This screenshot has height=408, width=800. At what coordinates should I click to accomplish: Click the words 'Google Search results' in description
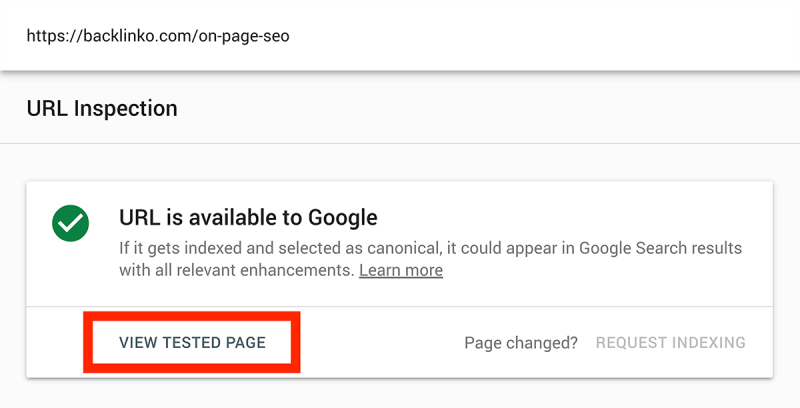point(661,248)
